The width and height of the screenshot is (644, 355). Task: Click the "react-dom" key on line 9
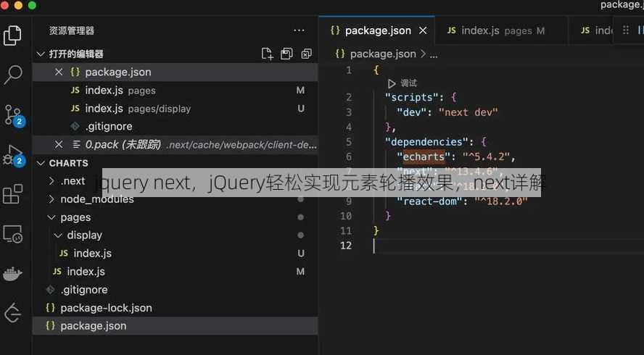[429, 201]
